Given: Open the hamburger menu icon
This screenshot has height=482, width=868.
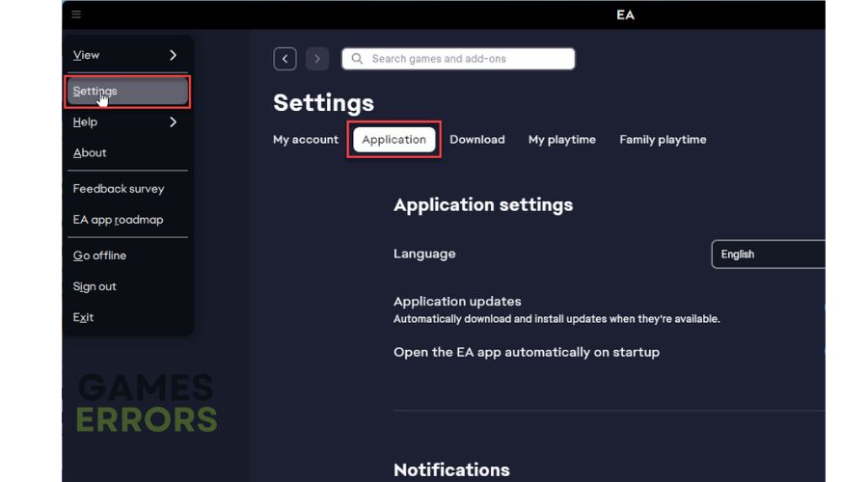Looking at the screenshot, I should [76, 14].
